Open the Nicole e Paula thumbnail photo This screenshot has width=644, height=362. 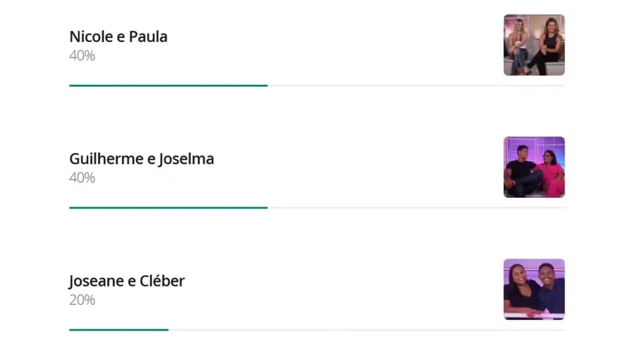(x=534, y=45)
